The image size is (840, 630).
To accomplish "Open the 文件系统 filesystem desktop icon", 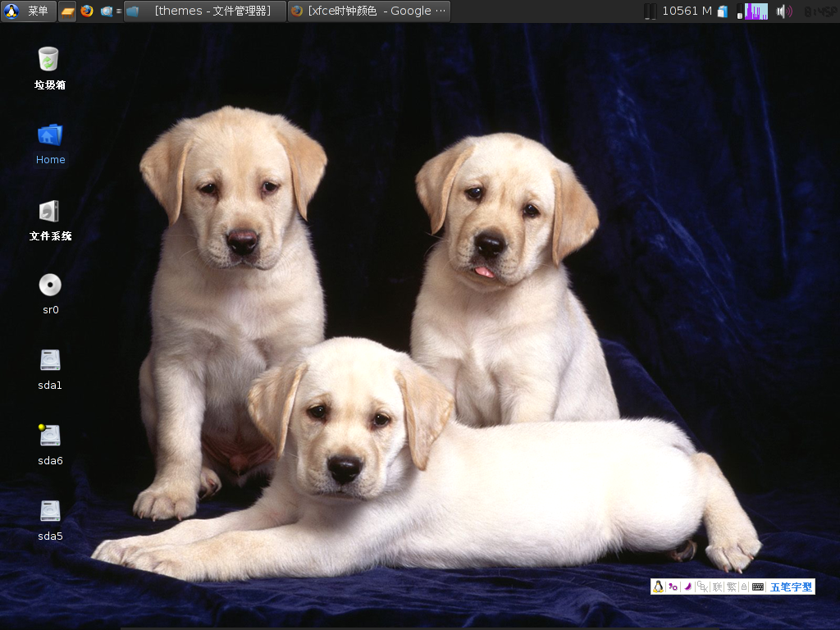I will pyautogui.click(x=49, y=212).
